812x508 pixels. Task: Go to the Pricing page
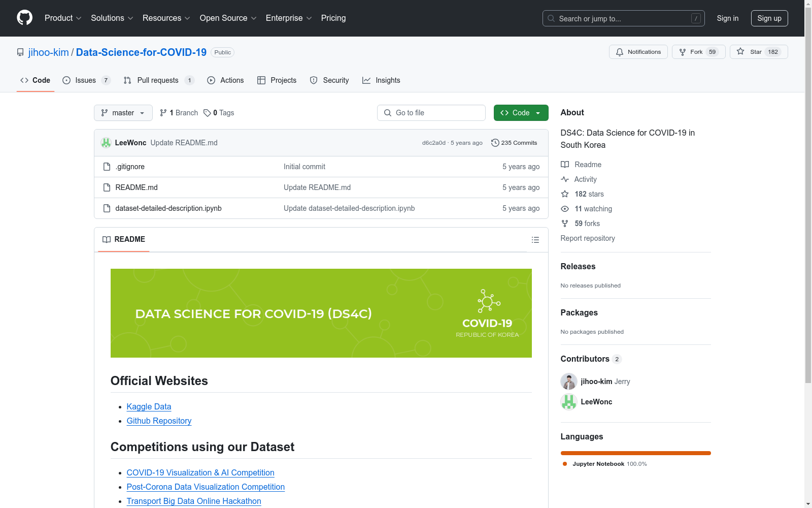(x=333, y=18)
